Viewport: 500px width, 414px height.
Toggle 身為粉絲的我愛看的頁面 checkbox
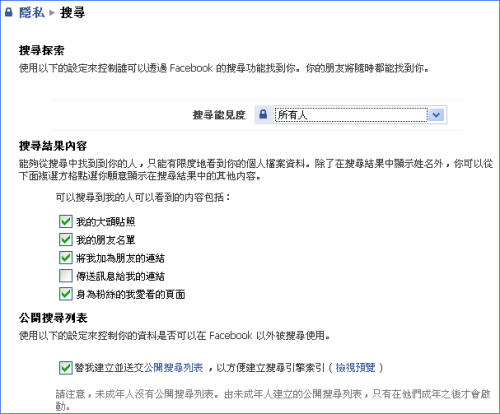pyautogui.click(x=66, y=294)
